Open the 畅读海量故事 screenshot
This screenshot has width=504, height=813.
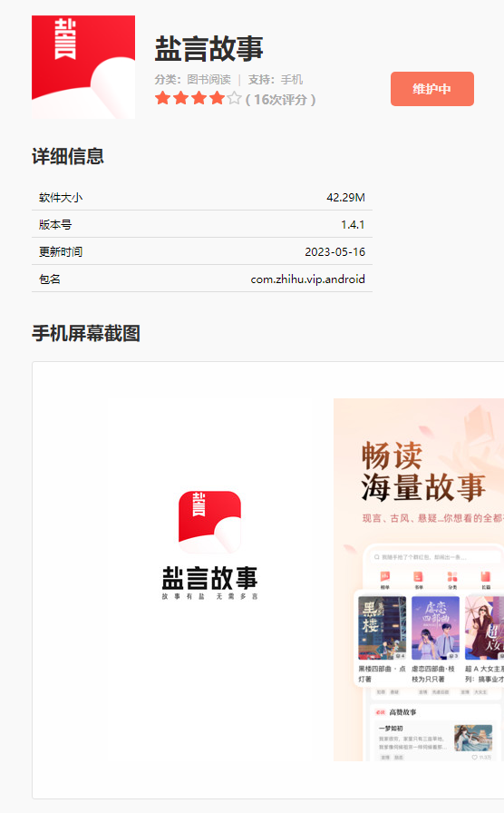[419, 580]
